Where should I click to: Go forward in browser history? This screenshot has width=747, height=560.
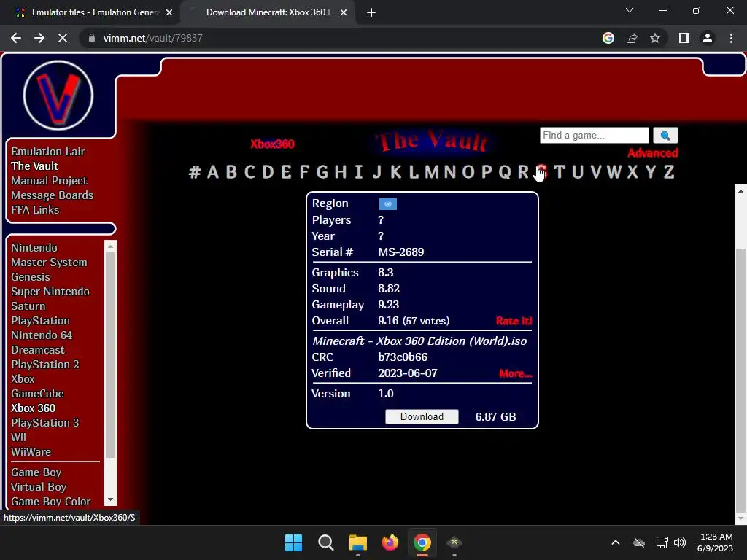click(39, 38)
